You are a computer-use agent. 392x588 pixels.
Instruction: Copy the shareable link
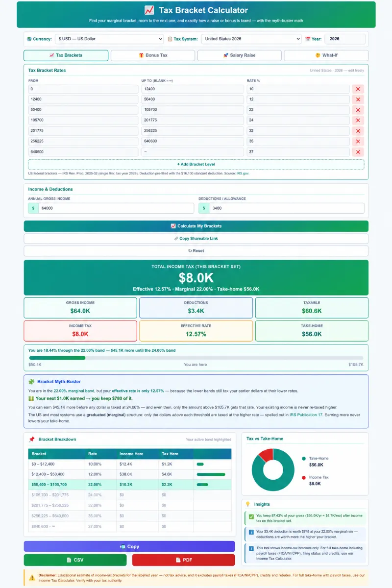click(196, 239)
